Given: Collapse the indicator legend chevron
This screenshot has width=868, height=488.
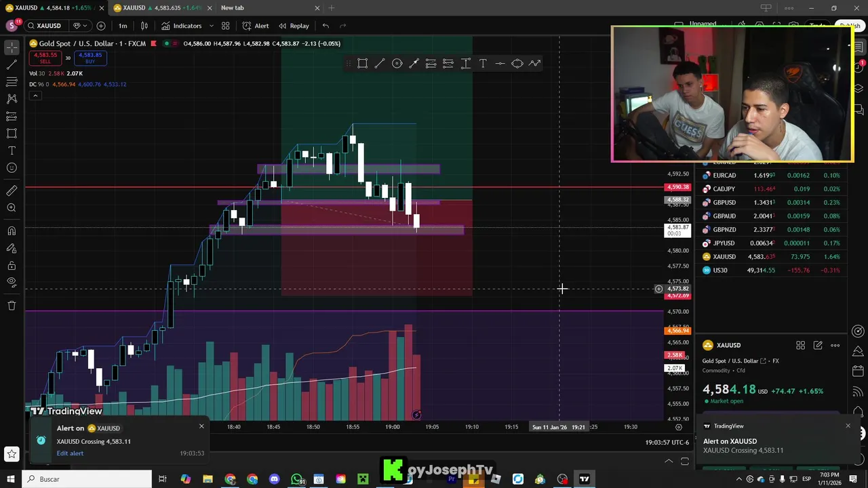Looking at the screenshot, I should click(x=35, y=96).
